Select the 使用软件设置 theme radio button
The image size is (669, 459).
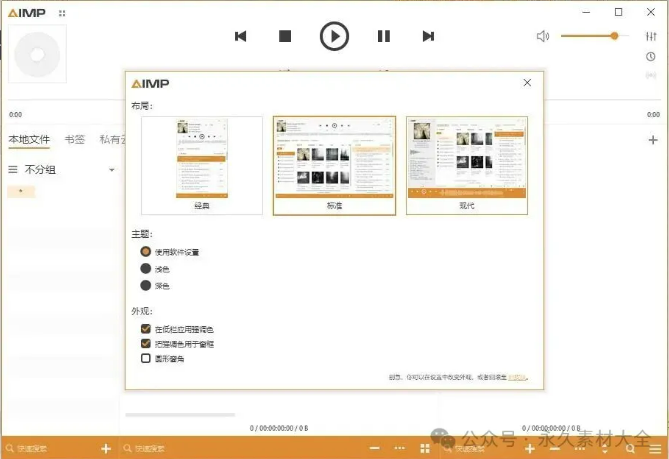point(146,252)
